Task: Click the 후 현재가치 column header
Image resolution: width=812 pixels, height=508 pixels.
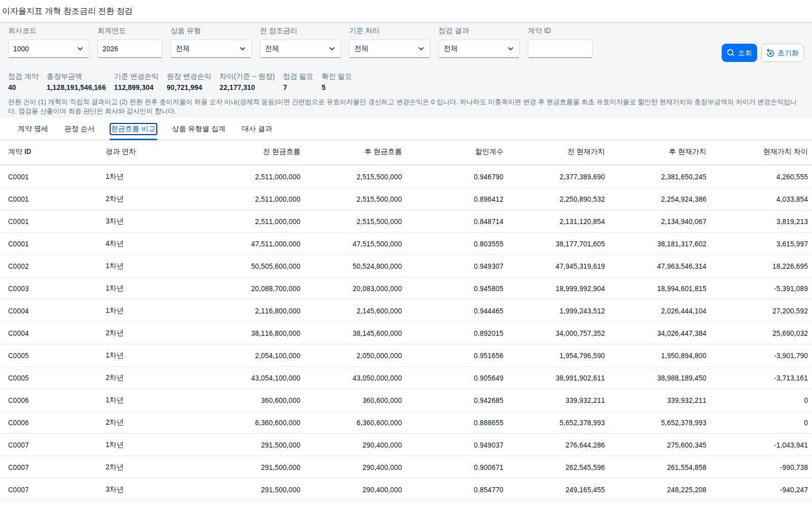Action: point(688,152)
